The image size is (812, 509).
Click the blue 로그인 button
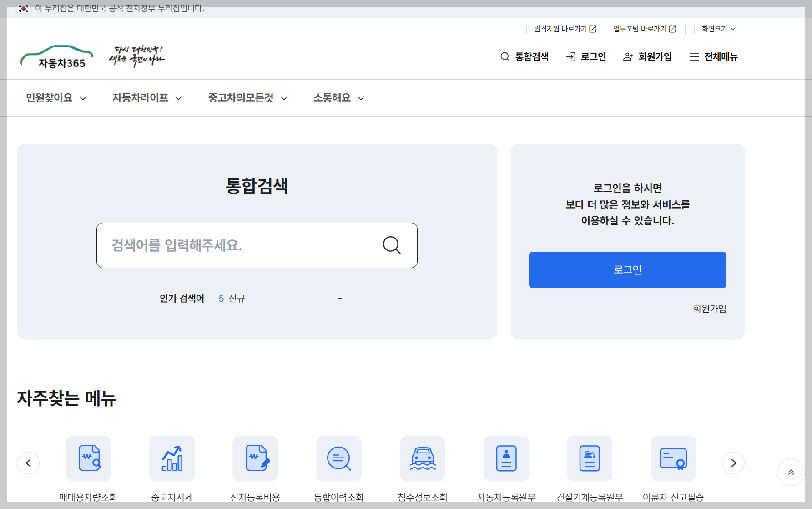click(x=627, y=270)
